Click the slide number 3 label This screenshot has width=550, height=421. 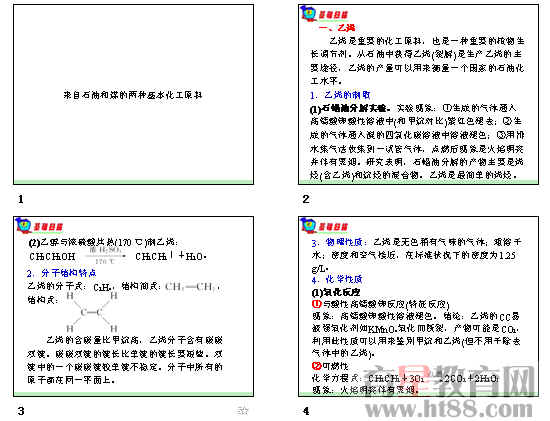21,411
